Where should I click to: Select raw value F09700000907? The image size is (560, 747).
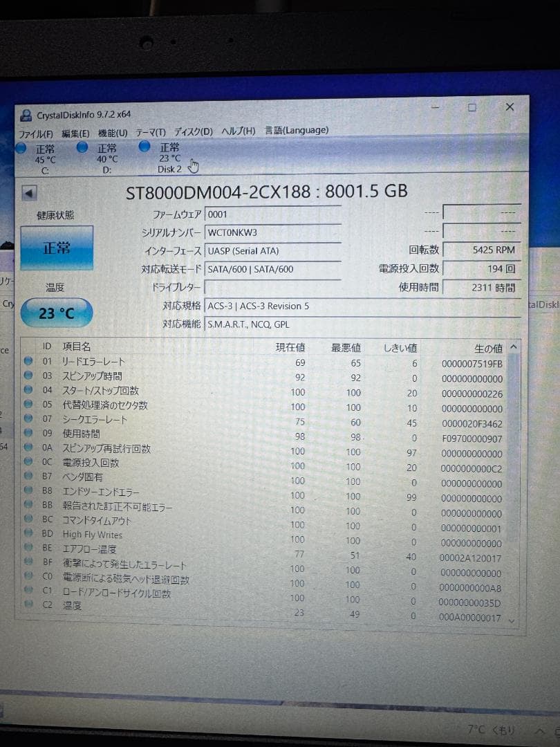472,439
